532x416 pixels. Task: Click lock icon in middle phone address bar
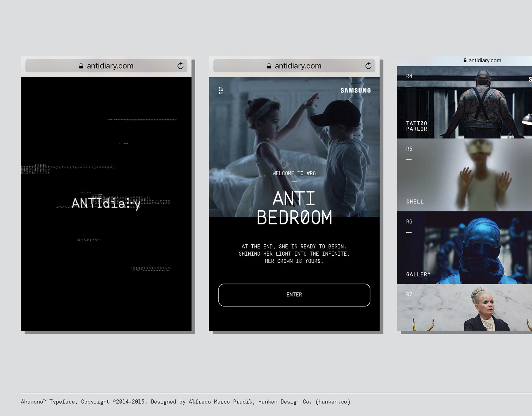[269, 66]
